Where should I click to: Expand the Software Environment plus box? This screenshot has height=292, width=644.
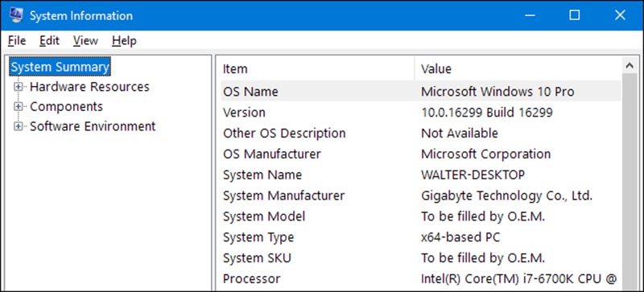pos(18,126)
